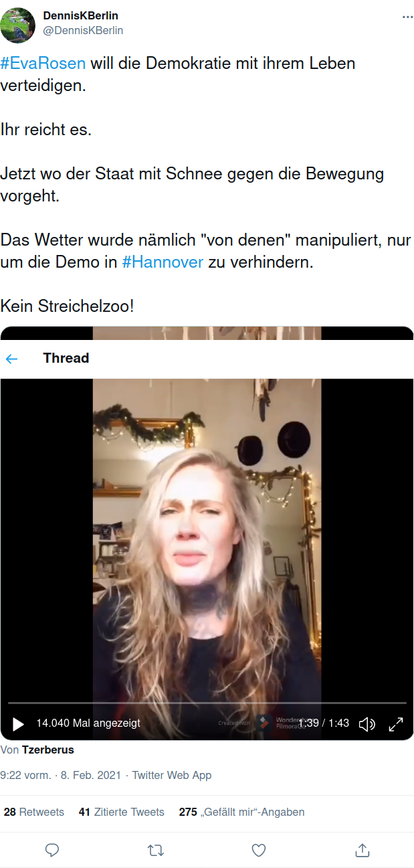The image size is (414, 868).
Task: Open DennisKBerlin's profile picture
Action: (x=18, y=25)
